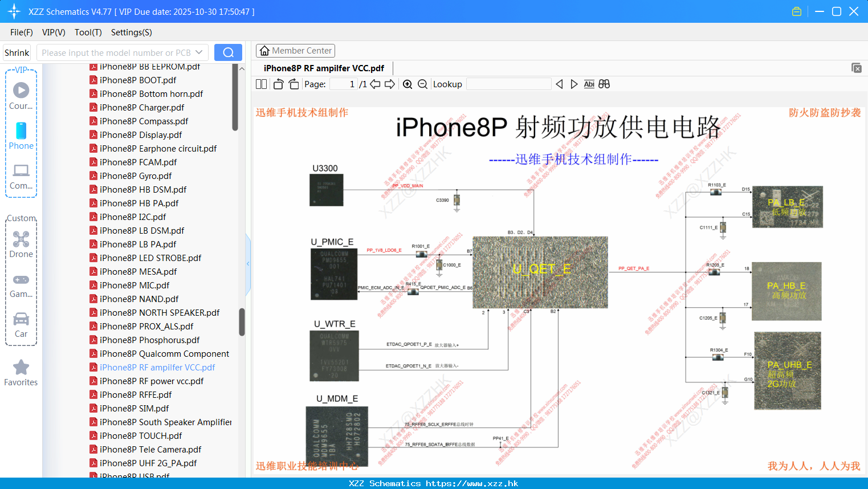Open iPhone8P LB DSM.pdf

coord(142,231)
